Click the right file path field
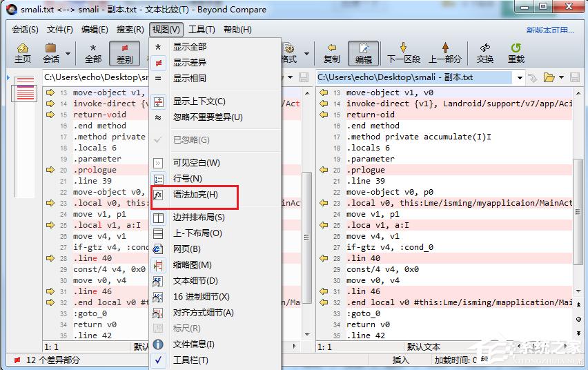This screenshot has width=588, height=370. (414, 77)
